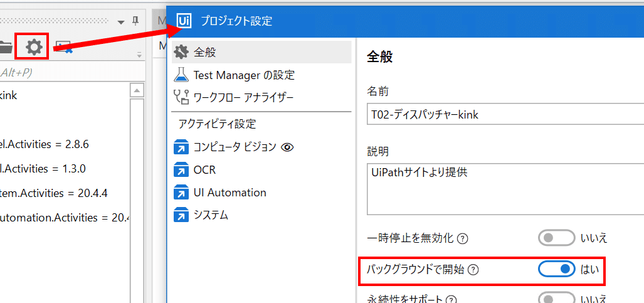Click the project panel scrollbar up arrow
The height and width of the screenshot is (303, 644).
[137, 90]
